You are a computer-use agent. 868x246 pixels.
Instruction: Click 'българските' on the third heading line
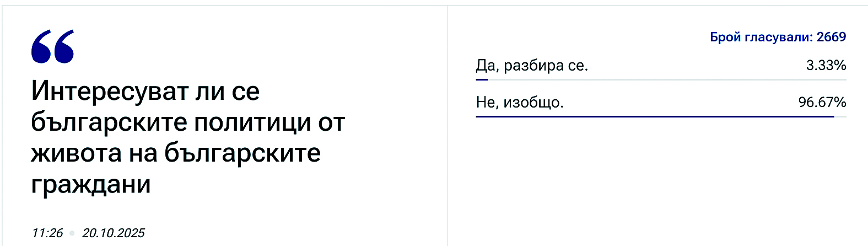tap(242, 153)
